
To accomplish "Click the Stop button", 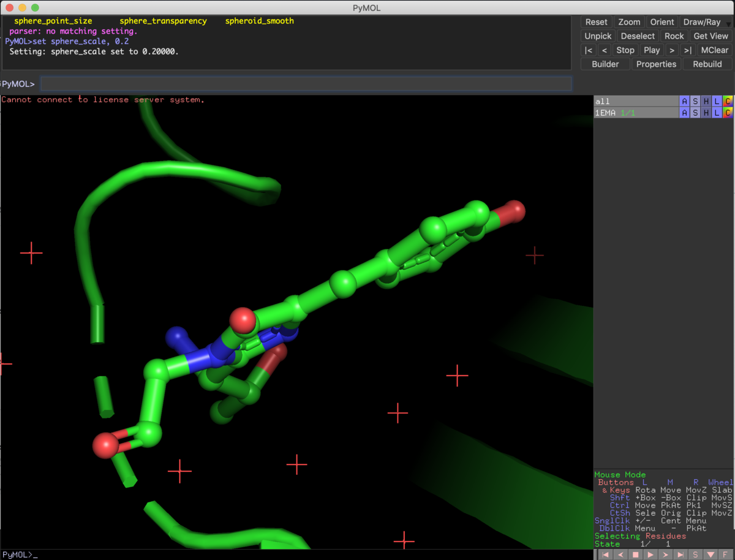I will coord(625,50).
